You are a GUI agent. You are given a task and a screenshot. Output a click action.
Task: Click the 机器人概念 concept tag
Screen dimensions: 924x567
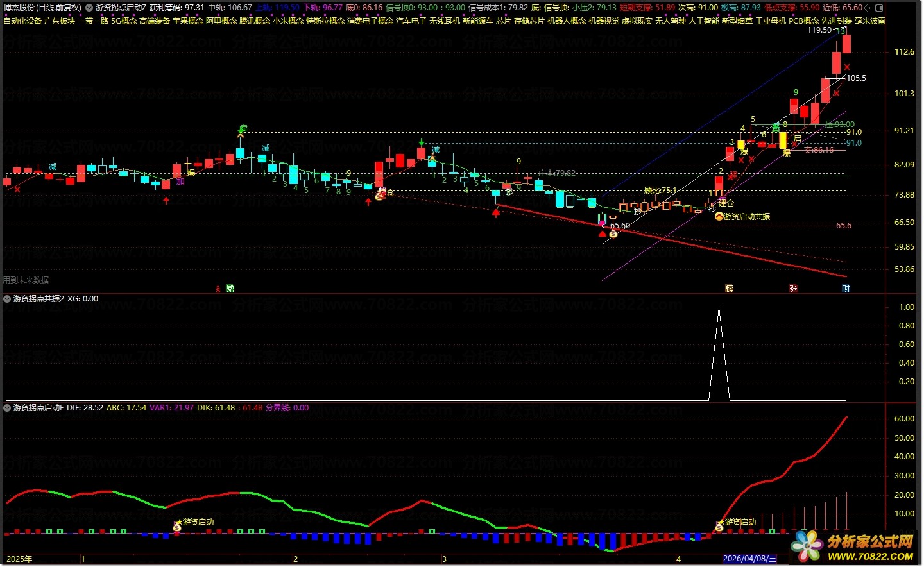coord(567,21)
